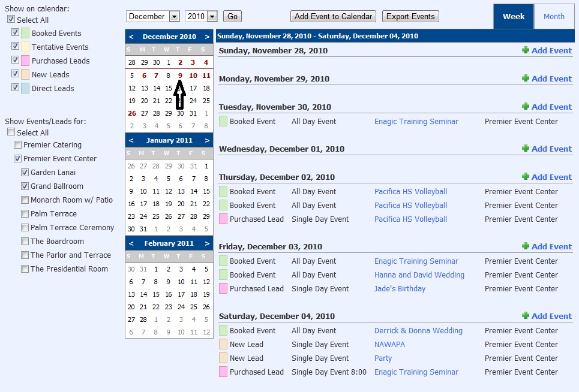579x392 pixels.
Task: Click the next month arrow on January 2011 mini calendar
Action: pyautogui.click(x=206, y=140)
